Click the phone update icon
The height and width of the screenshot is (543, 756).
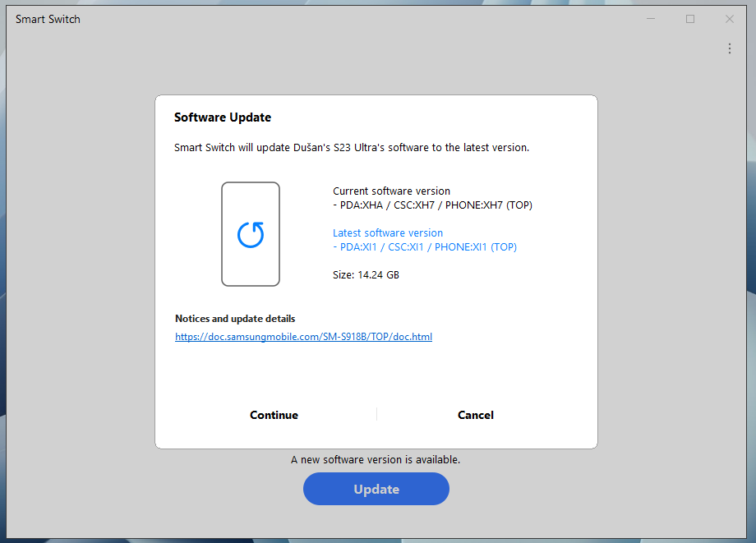click(251, 234)
